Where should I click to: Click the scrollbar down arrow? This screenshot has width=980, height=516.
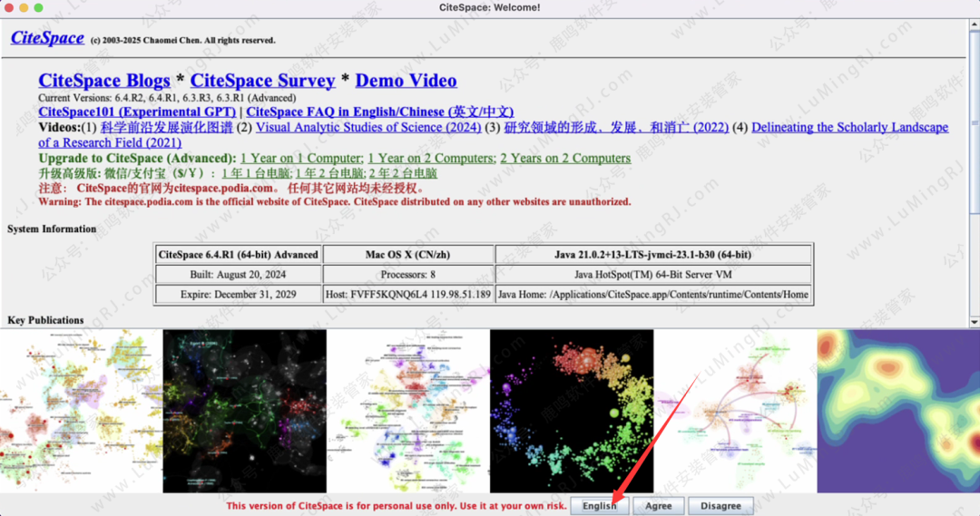(974, 322)
